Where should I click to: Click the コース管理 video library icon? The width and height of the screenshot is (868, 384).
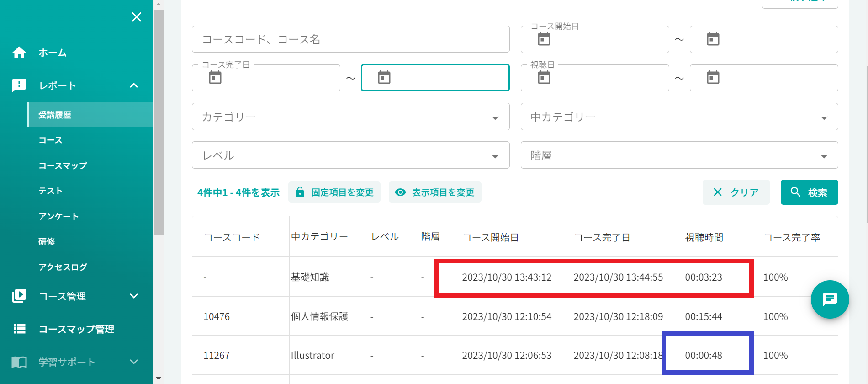(x=19, y=296)
